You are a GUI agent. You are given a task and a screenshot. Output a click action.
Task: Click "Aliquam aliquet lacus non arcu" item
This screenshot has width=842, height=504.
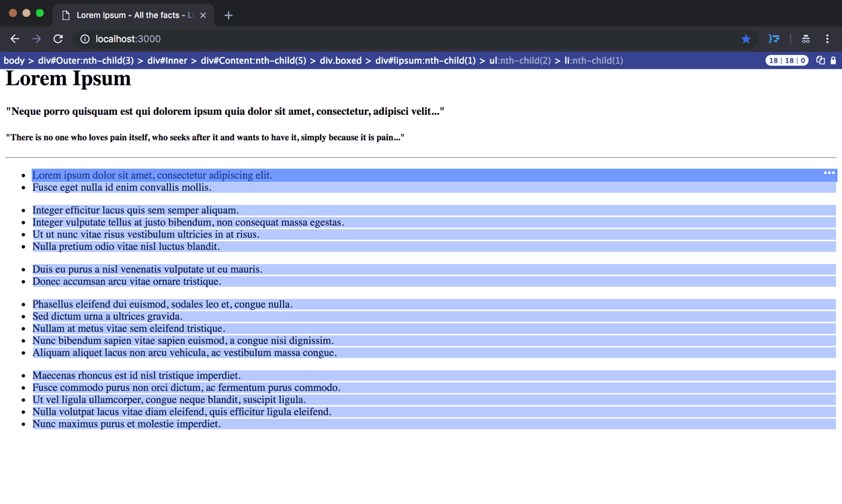(434, 353)
